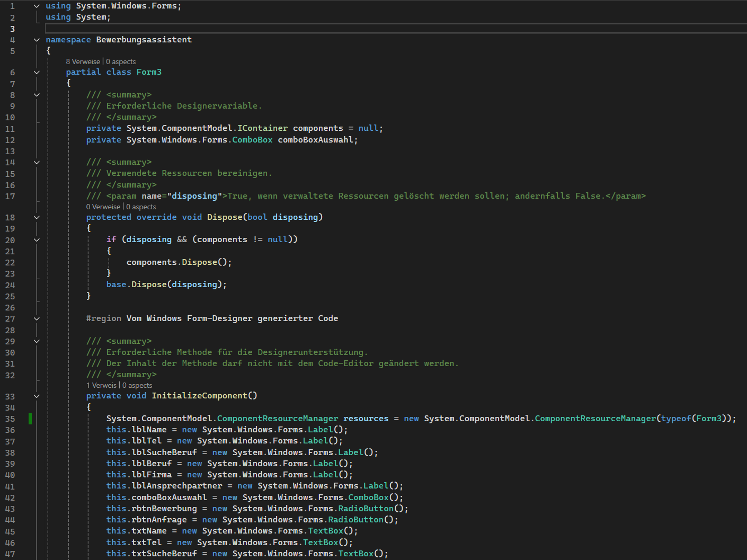747x560 pixels.
Task: Collapse the using directives block at line 1
Action: pyautogui.click(x=37, y=6)
